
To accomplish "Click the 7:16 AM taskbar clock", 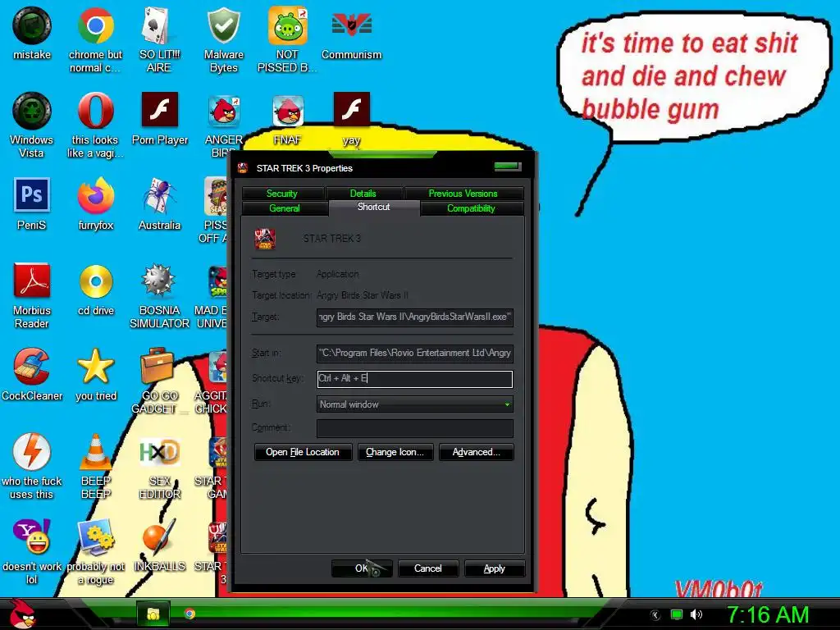I will click(x=767, y=614).
